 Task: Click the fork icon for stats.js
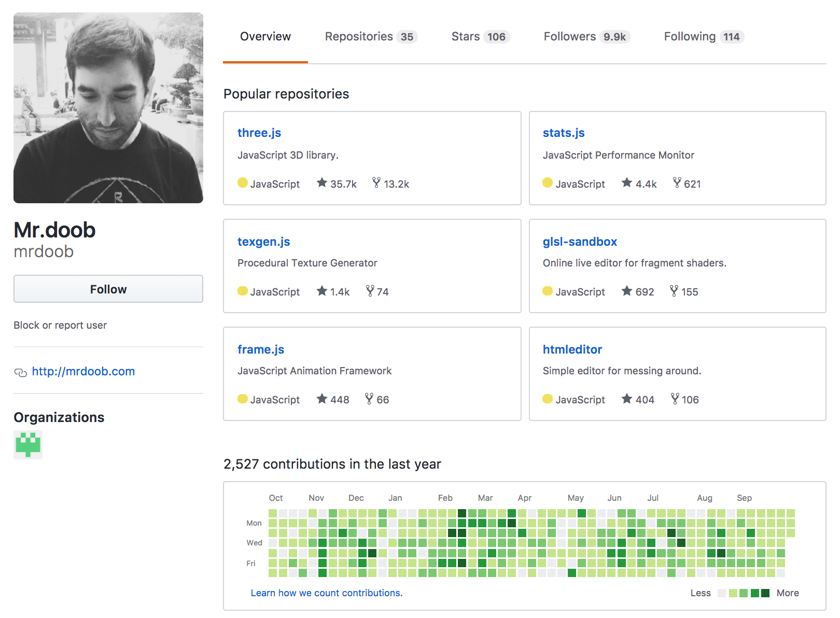pos(677,182)
